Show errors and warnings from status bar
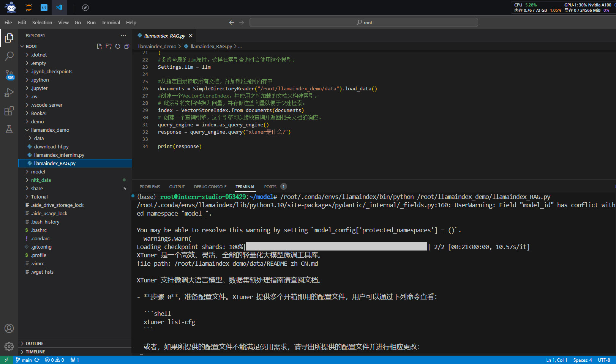This screenshot has height=364, width=616. point(54,360)
